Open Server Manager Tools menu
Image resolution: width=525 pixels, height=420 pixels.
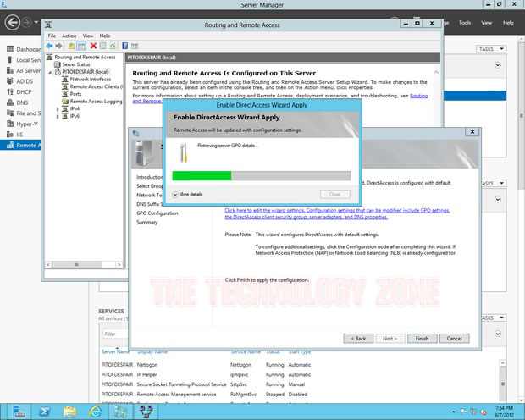tap(465, 23)
